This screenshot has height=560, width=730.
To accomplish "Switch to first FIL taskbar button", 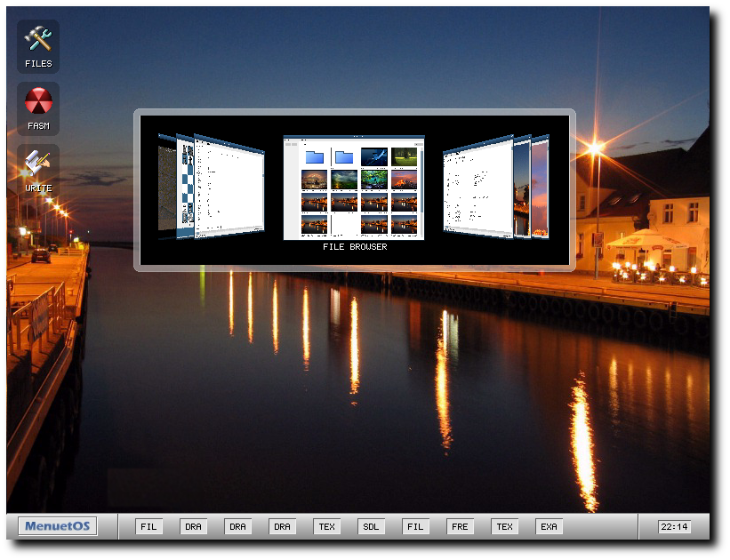I will coord(148,526).
